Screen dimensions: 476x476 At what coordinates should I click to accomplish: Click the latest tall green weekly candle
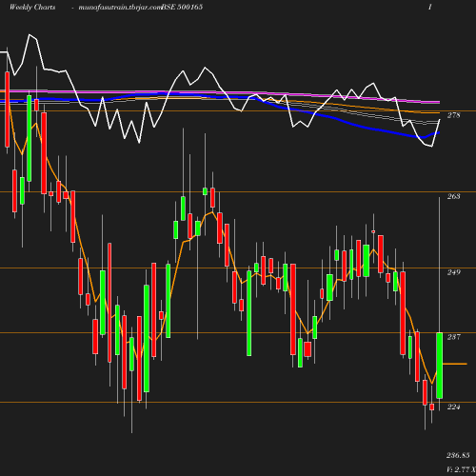[x=440, y=366]
